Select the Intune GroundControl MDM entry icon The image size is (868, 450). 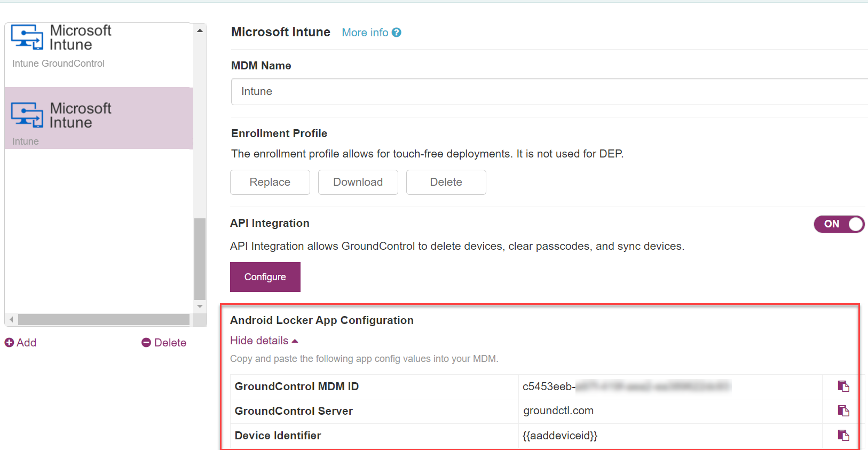(x=27, y=37)
